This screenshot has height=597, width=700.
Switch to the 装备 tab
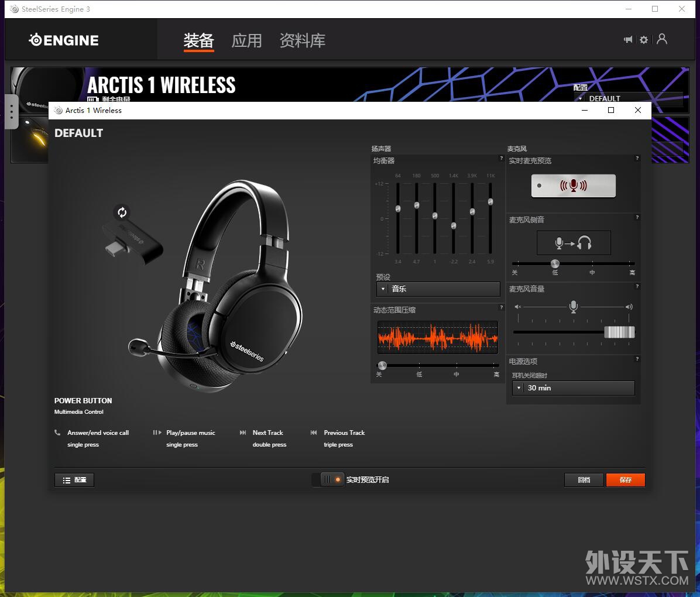click(198, 40)
